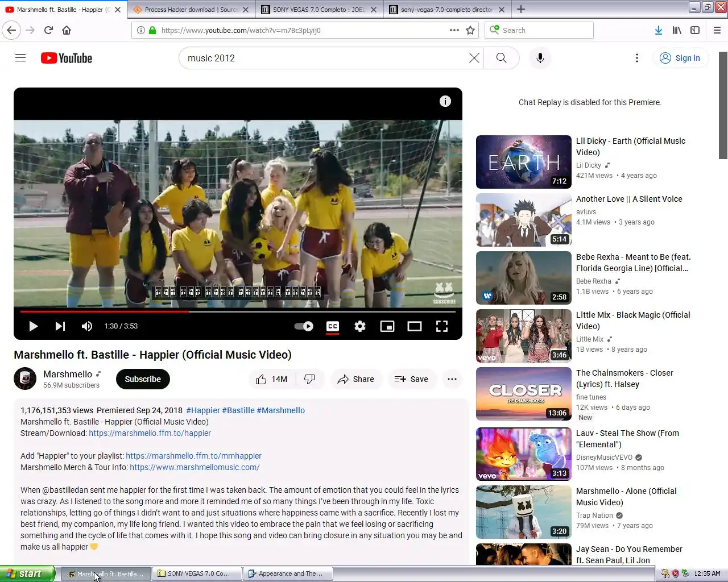Bookmark this page with the star
The image size is (728, 582).
470,30
